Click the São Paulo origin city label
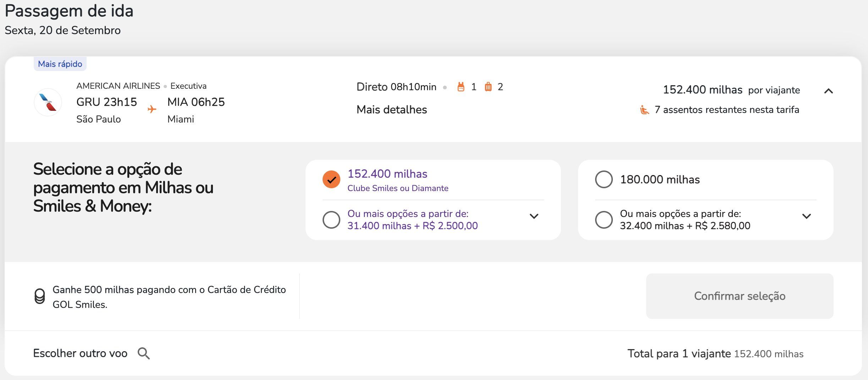The height and width of the screenshot is (380, 868). pyautogui.click(x=99, y=119)
